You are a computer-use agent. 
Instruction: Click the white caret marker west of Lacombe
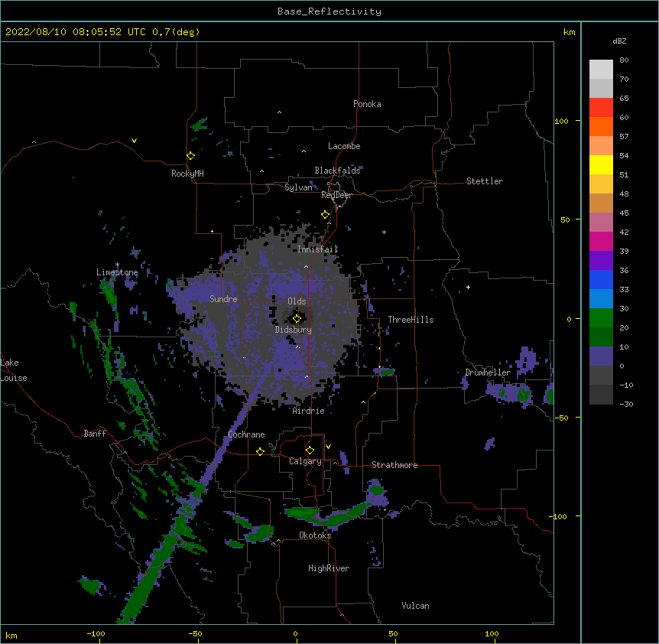coord(304,151)
